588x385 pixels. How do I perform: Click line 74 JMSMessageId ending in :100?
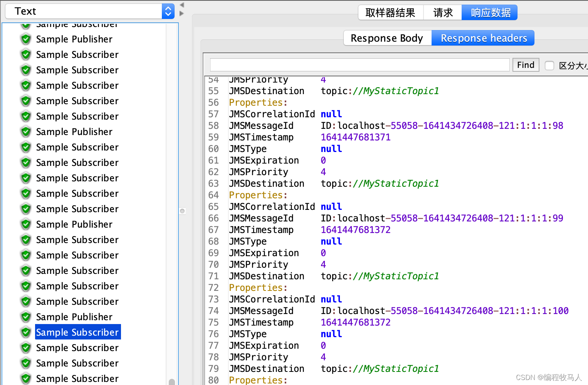[x=398, y=311]
